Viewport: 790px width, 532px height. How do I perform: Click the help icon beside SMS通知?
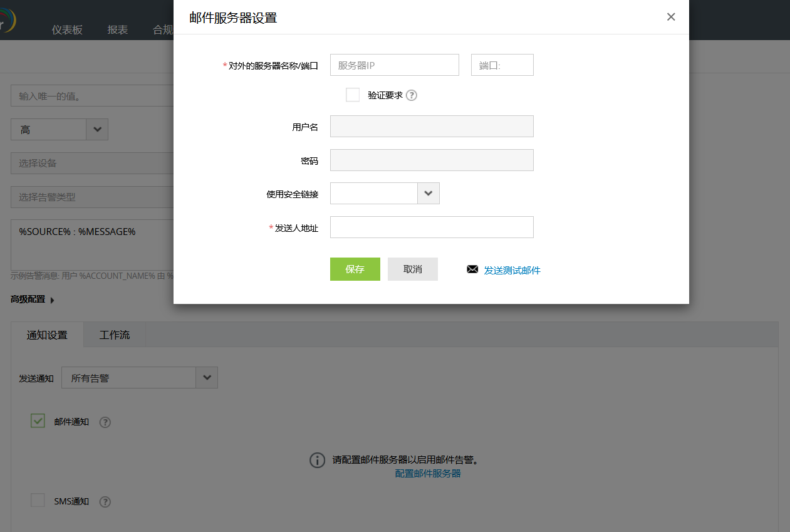[x=105, y=501]
